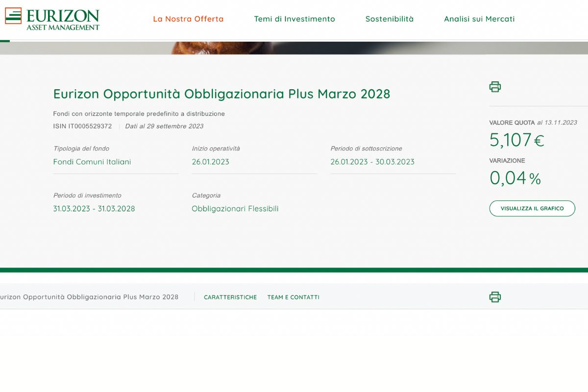This screenshot has height=392, width=588.
Task: Click the investment period 31.03.2023 - 31.03.2028
Action: [94, 209]
